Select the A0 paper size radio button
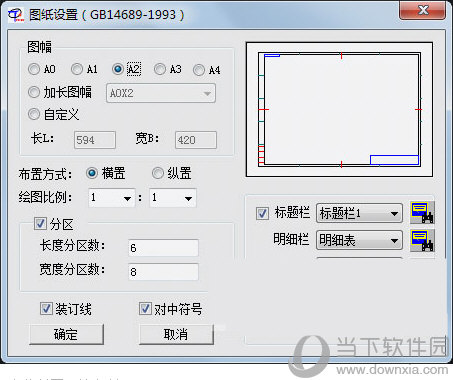This screenshot has height=380, width=453. (34, 69)
